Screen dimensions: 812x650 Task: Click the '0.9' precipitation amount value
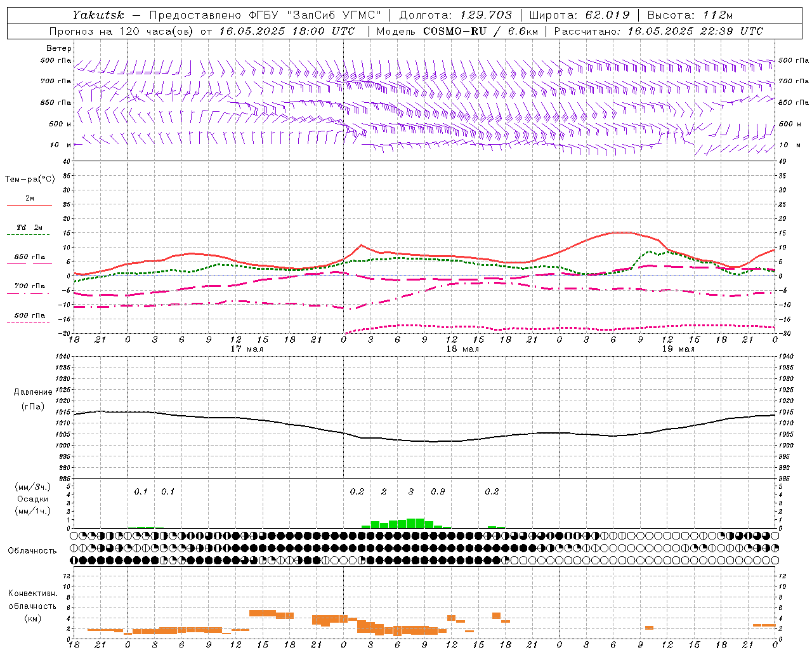coord(438,492)
